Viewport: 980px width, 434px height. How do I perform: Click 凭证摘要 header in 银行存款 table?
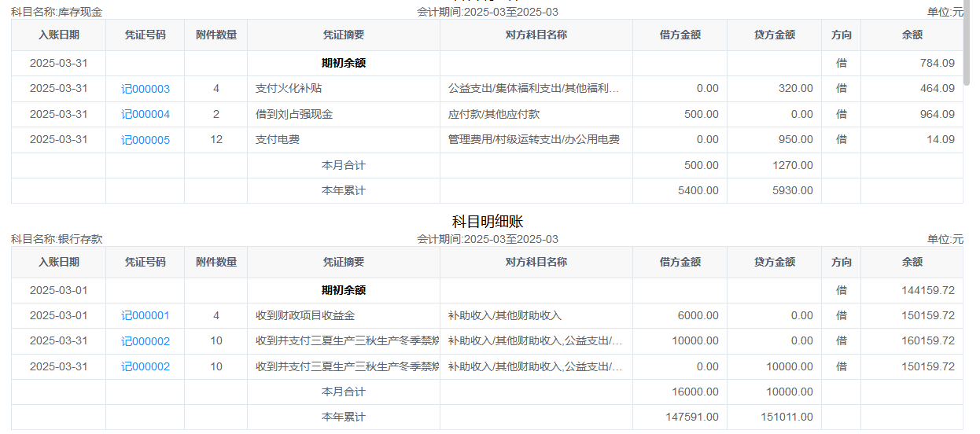[343, 262]
